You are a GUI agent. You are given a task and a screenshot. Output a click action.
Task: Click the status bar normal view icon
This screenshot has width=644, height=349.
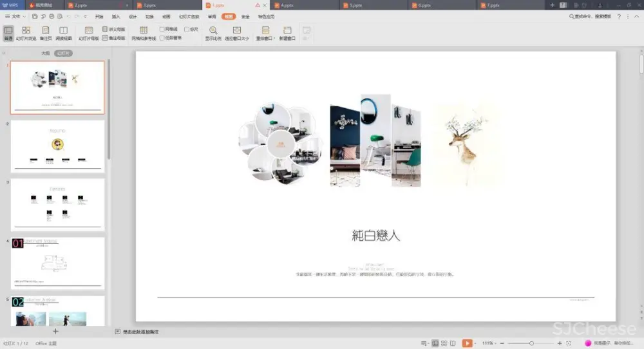coord(435,343)
